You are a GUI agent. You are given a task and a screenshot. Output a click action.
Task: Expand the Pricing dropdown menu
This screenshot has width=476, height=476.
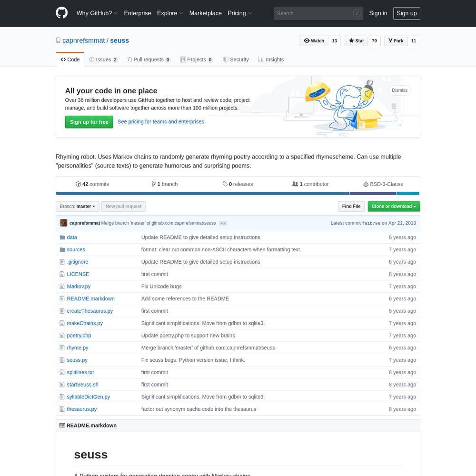(240, 13)
